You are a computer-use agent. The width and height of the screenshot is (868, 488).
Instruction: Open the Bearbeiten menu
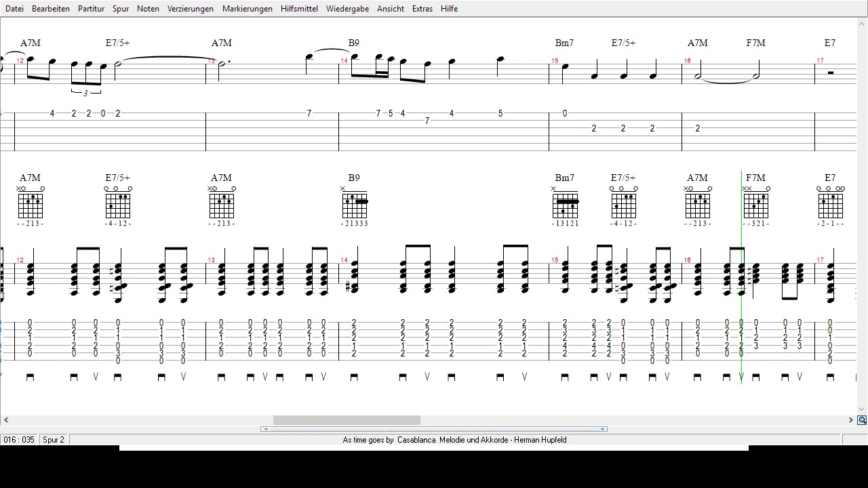point(51,9)
